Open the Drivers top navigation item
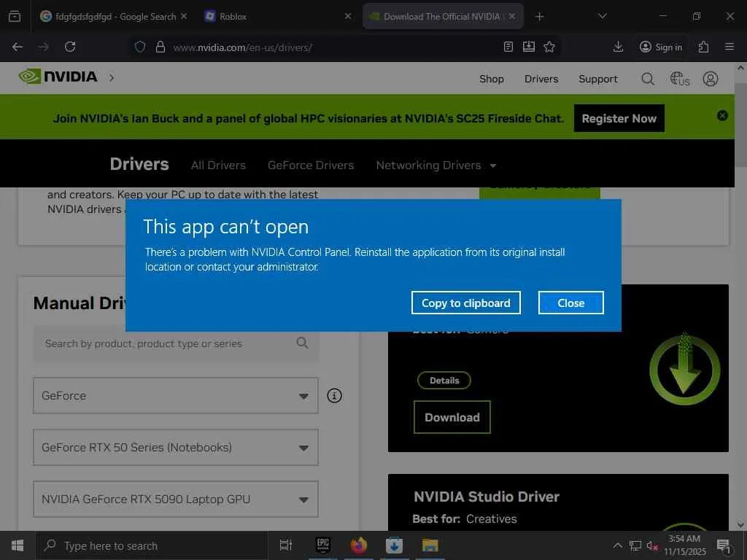This screenshot has width=747, height=560. pyautogui.click(x=541, y=79)
